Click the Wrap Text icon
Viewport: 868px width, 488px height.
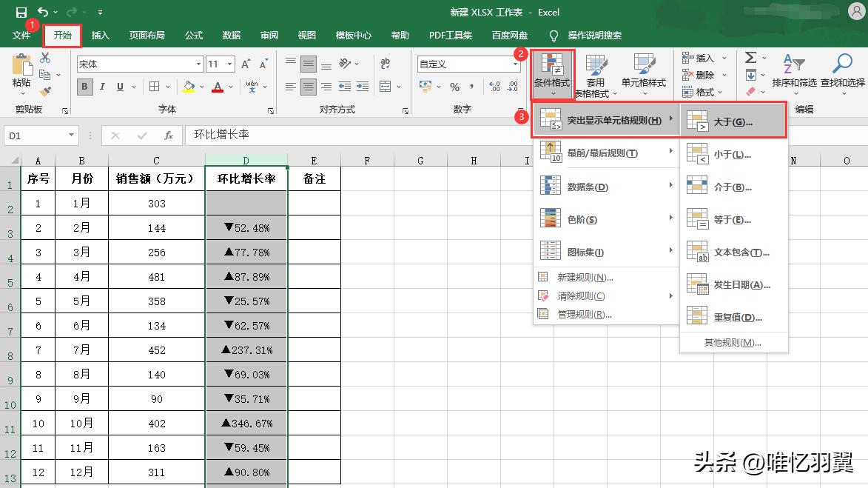pos(385,64)
